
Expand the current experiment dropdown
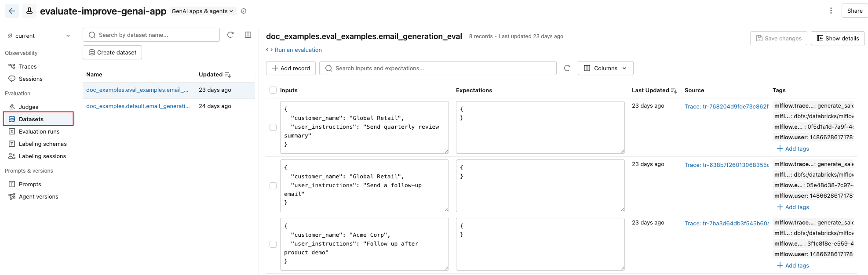pos(68,36)
